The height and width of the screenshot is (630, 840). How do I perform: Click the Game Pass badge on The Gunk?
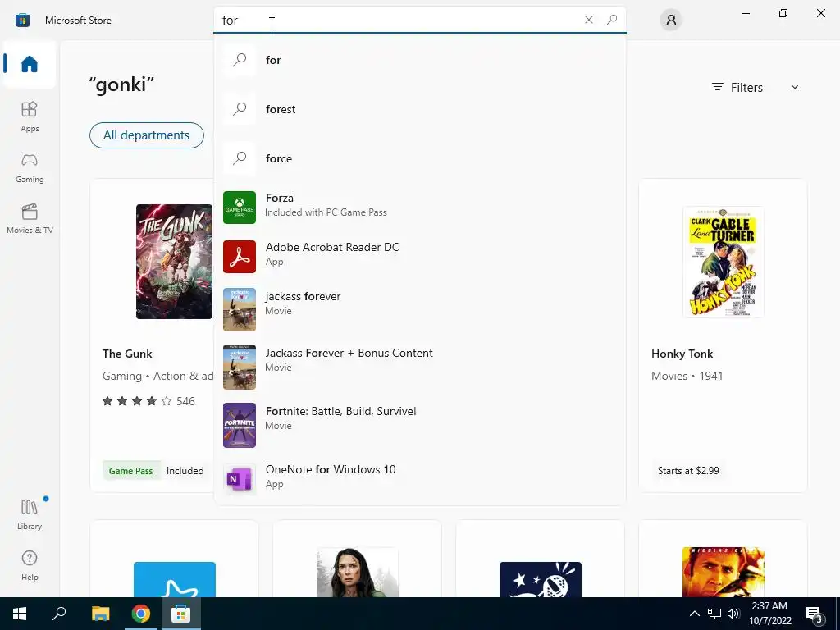130,470
